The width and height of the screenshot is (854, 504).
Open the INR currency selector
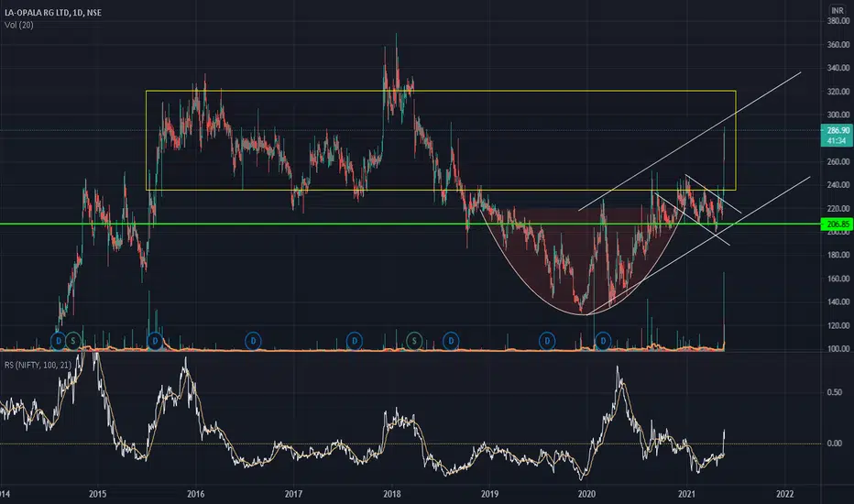coord(838,10)
